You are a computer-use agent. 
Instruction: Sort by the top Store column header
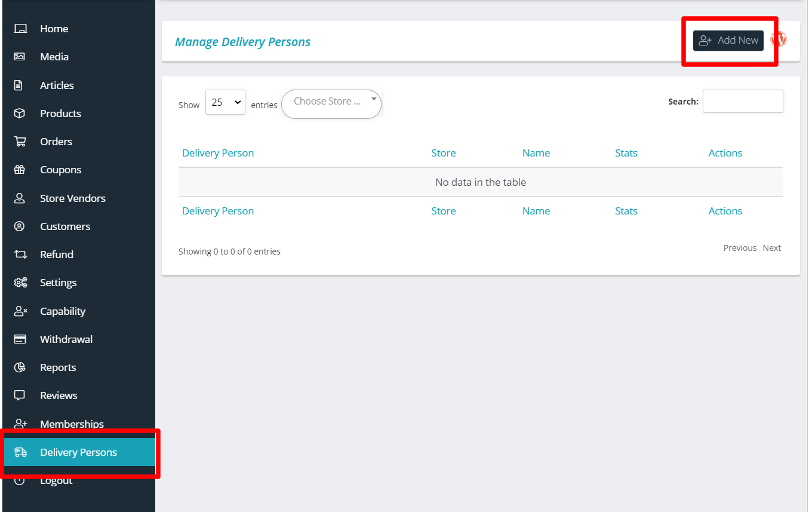click(x=444, y=153)
